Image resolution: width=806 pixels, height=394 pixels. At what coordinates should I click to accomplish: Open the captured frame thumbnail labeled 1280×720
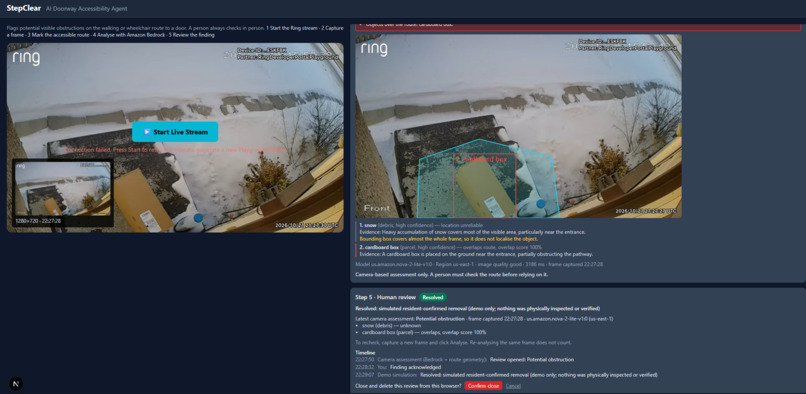coord(63,192)
